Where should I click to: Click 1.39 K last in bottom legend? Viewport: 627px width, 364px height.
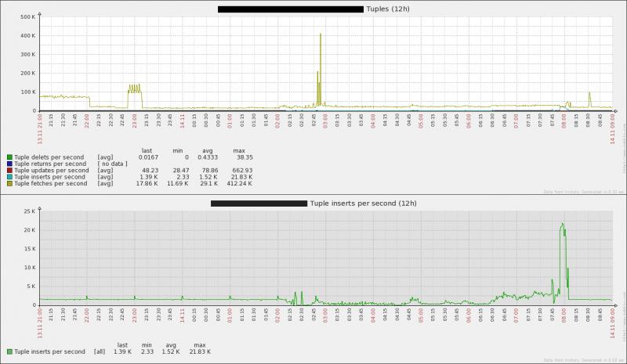coord(122,351)
